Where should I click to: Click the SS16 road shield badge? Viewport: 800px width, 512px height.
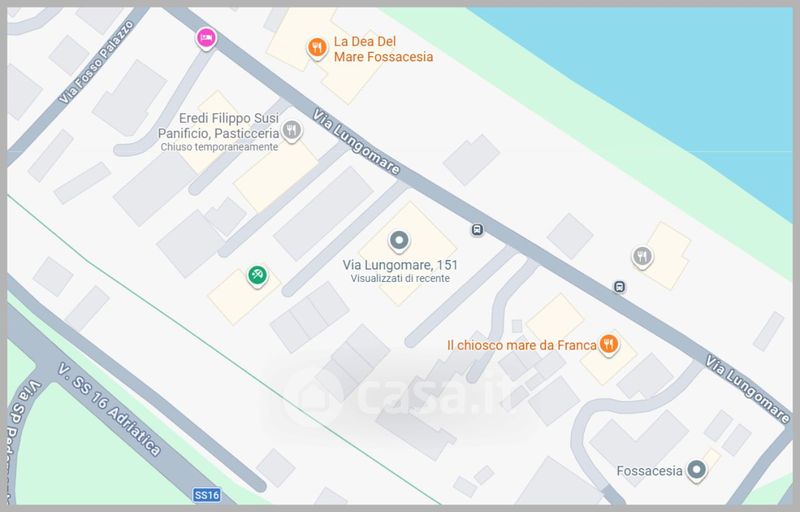pos(207,495)
